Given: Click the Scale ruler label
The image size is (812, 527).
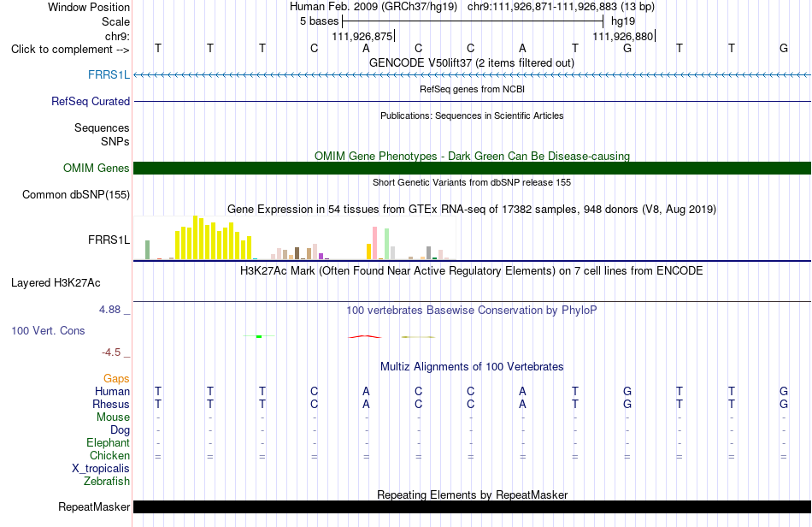Looking at the screenshot, I should pyautogui.click(x=115, y=21).
